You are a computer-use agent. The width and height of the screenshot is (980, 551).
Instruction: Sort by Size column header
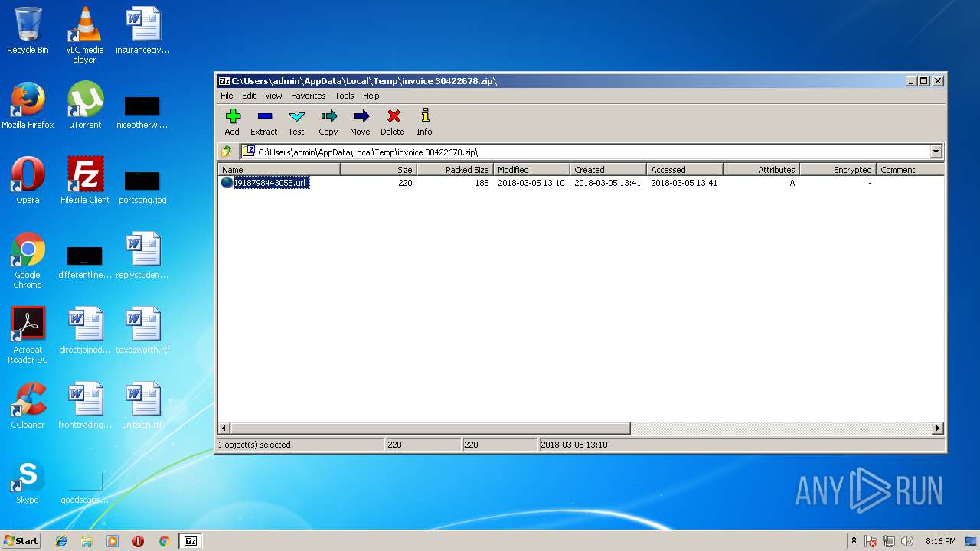click(378, 170)
